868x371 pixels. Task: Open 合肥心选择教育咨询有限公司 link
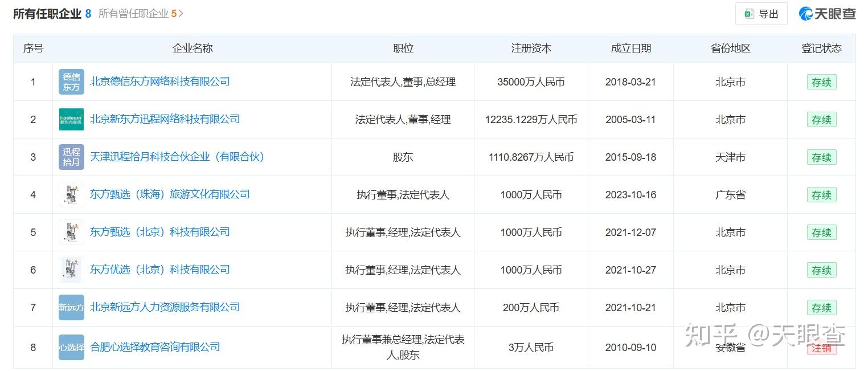(155, 347)
